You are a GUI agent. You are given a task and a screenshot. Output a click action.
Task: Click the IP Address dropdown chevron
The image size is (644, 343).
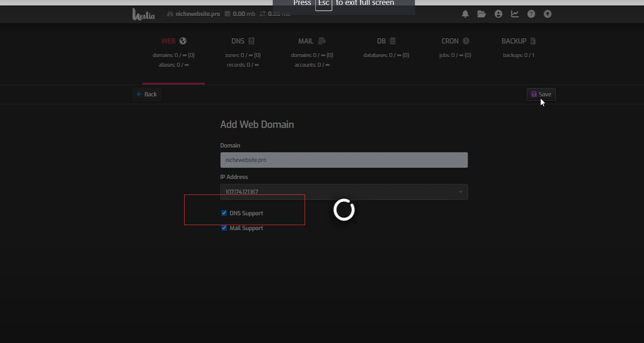[460, 192]
